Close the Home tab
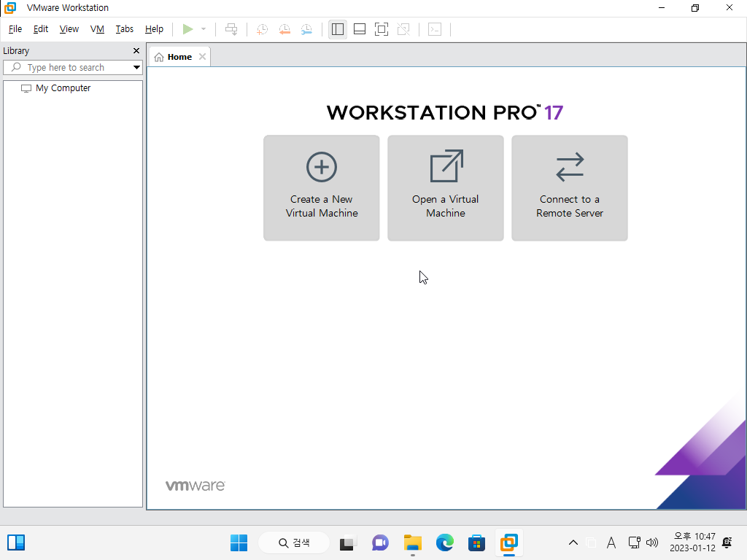Viewport: 747px width, 560px height. click(203, 57)
